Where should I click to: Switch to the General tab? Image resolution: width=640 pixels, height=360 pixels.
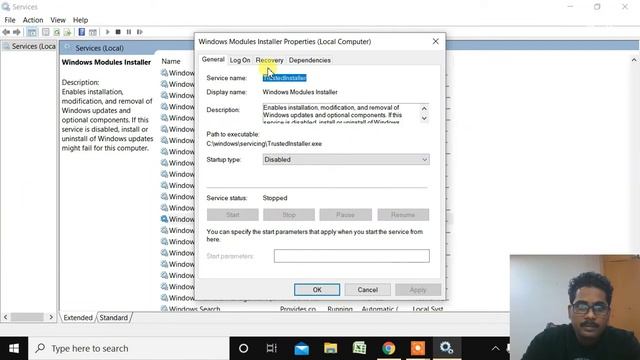(213, 60)
